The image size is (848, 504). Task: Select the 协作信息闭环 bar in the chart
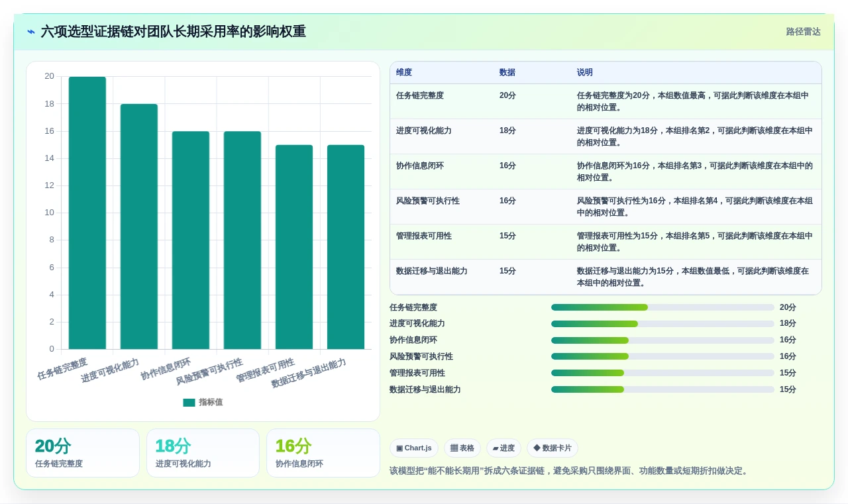[x=191, y=240]
